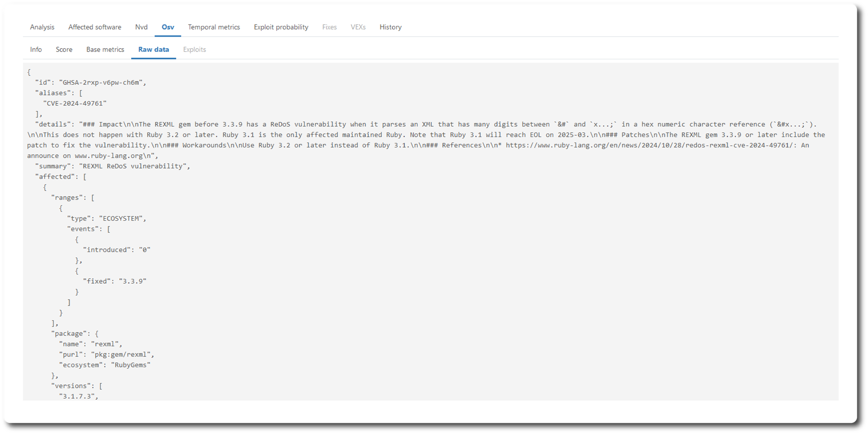The image size is (868, 434).
Task: Select the Raw data sub-tab
Action: tap(153, 50)
